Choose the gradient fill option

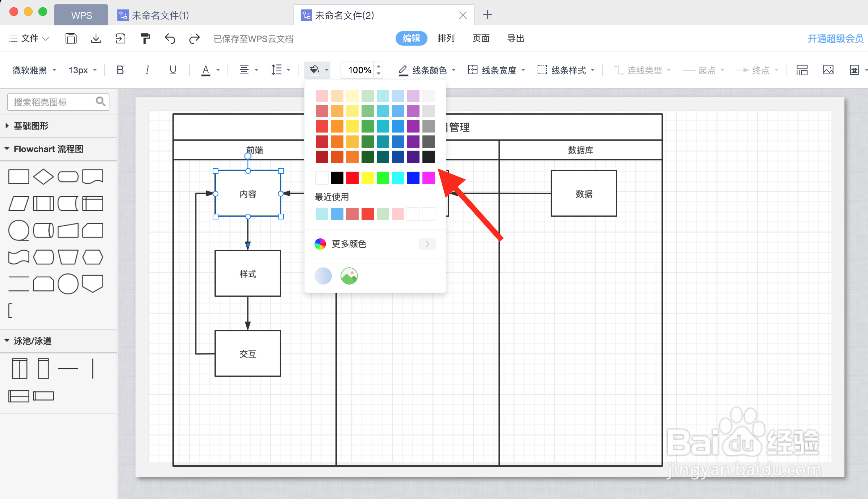(323, 276)
